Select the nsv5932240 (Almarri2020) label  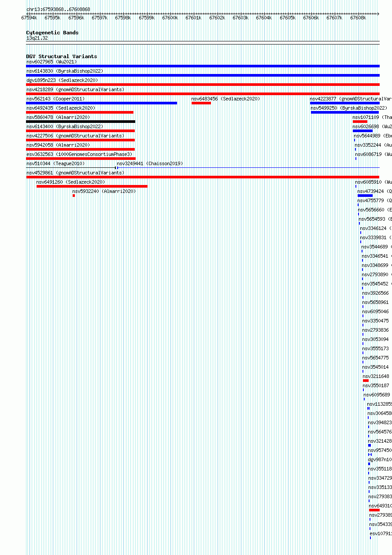[x=104, y=191]
